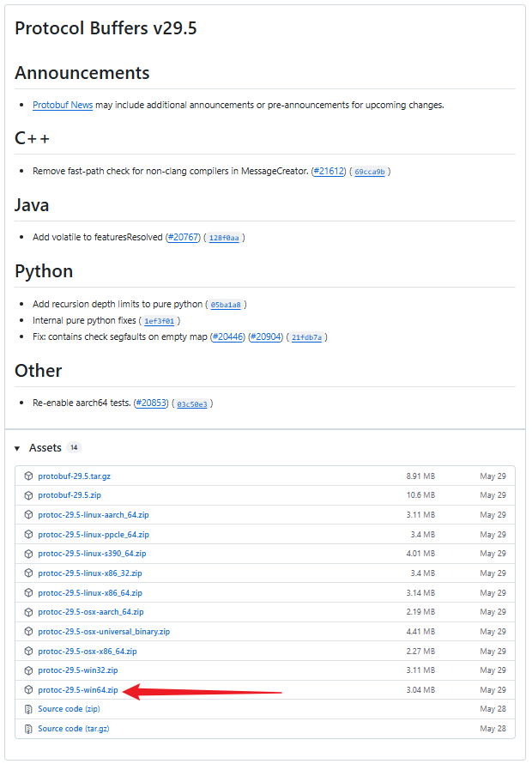
Task: Click the 3.04 MB file size
Action: [x=421, y=690]
